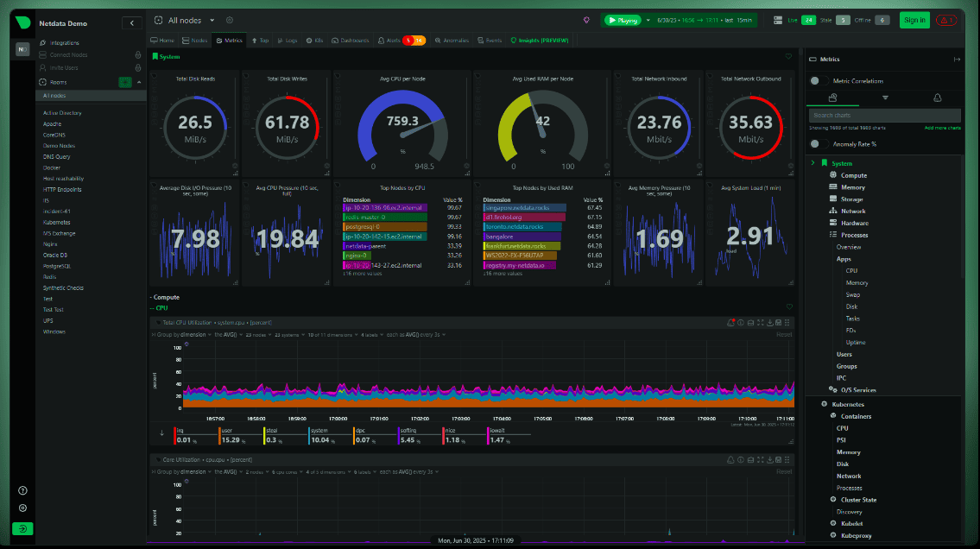Click the system legend color item
Viewport: 980px width, 549px height.
coord(329,435)
